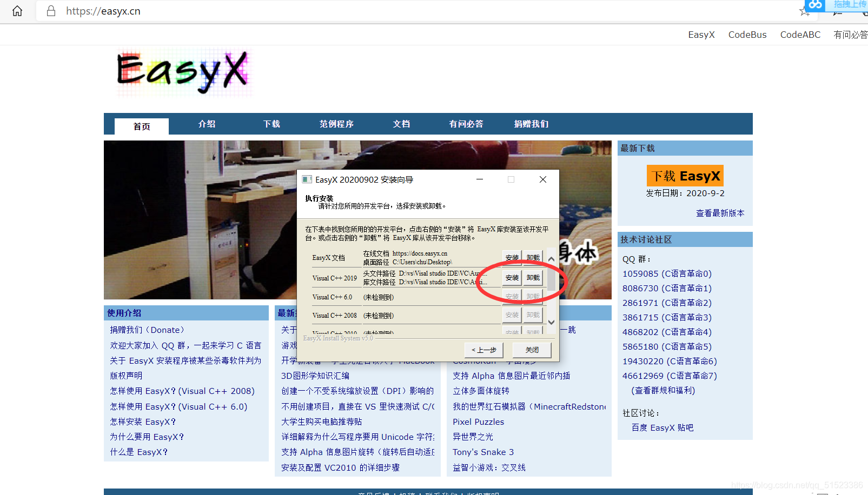
Task: Open QQ group 1059085 link
Action: click(667, 273)
